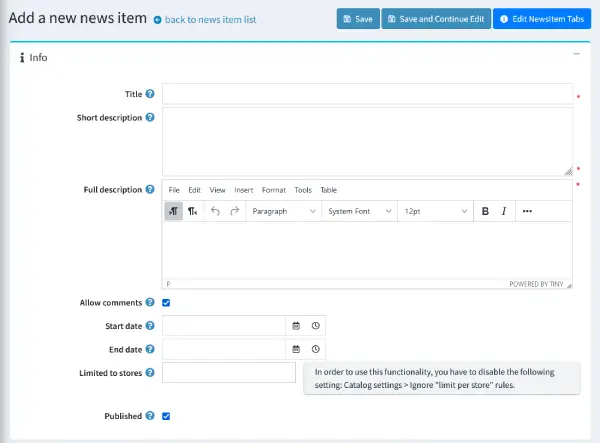Open End date time picker
Image resolution: width=600 pixels, height=443 pixels.
(315, 349)
